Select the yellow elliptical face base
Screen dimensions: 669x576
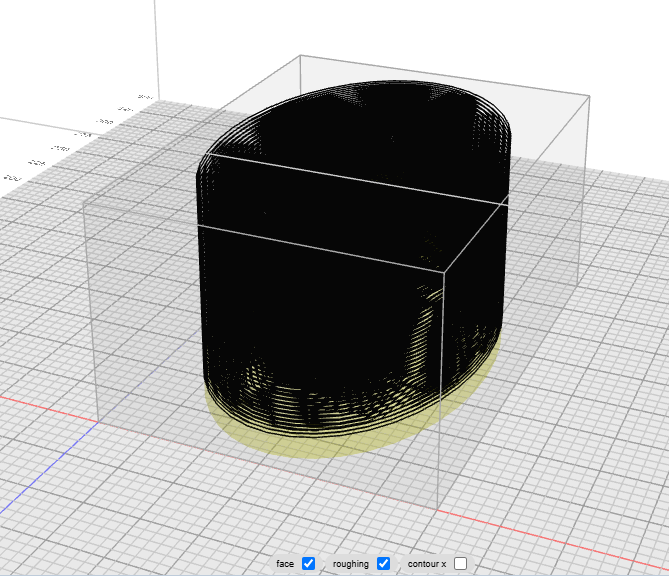(333, 448)
